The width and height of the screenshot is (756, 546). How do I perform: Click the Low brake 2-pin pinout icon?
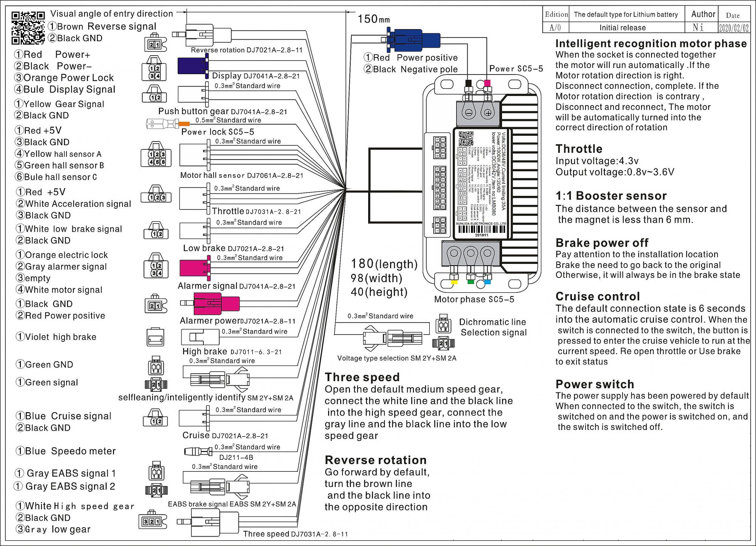tap(156, 231)
